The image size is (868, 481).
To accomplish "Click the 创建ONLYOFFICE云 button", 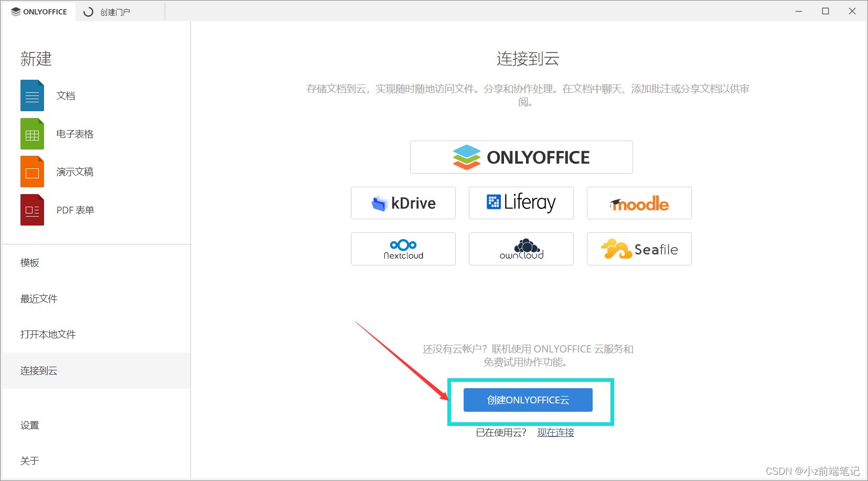I will [528, 400].
